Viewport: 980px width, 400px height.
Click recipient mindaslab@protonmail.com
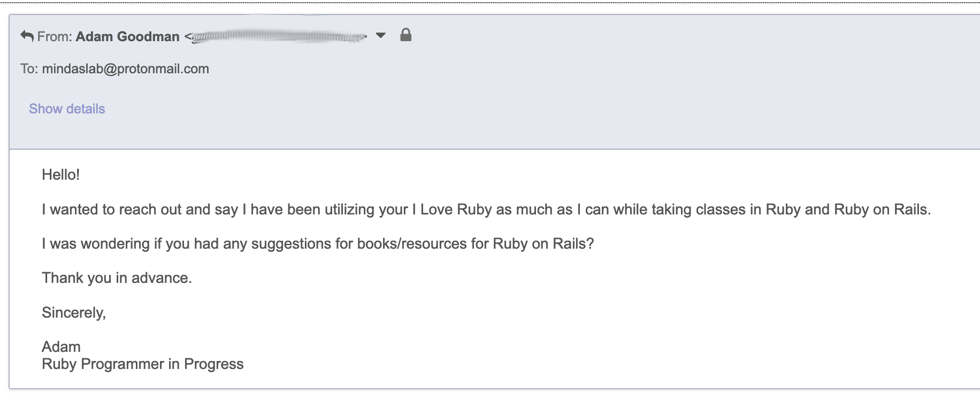pyautogui.click(x=125, y=69)
